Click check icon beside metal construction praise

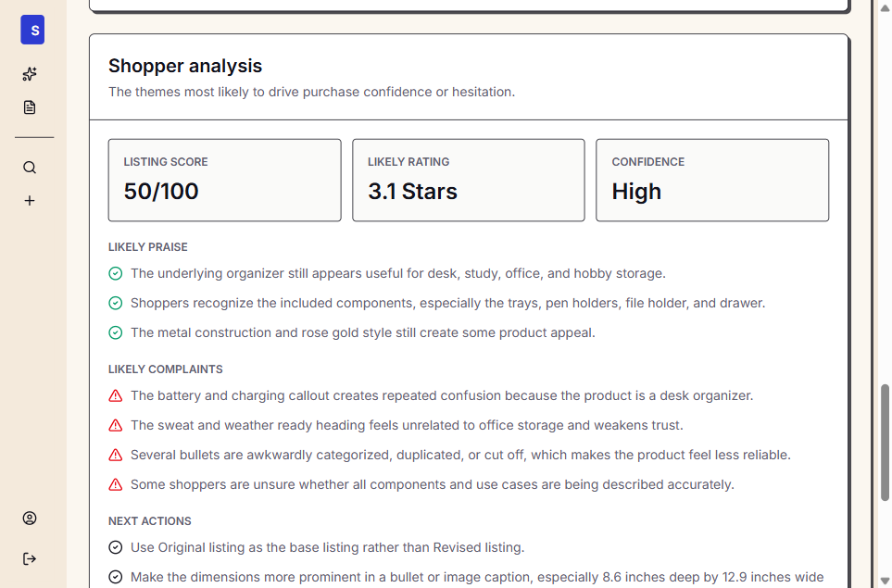point(116,332)
